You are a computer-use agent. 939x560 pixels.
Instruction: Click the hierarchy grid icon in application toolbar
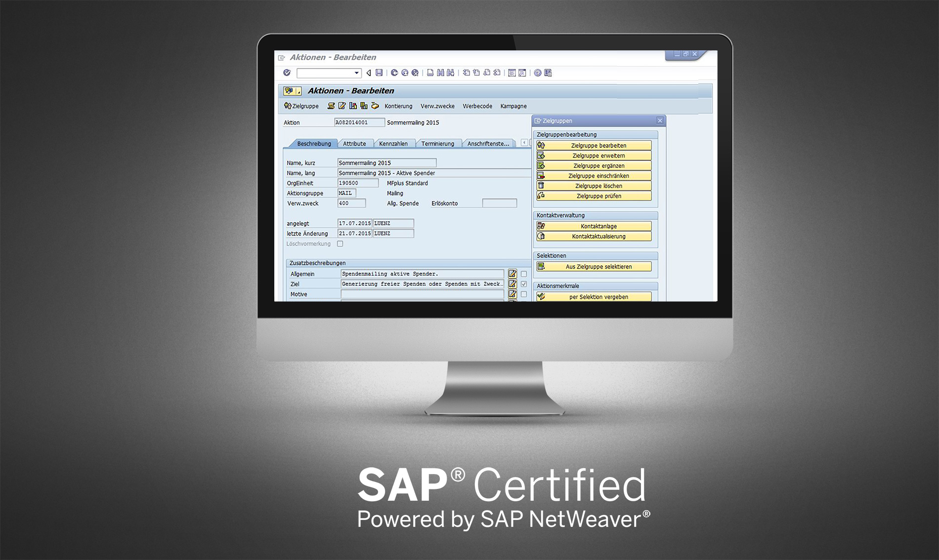[x=364, y=106]
